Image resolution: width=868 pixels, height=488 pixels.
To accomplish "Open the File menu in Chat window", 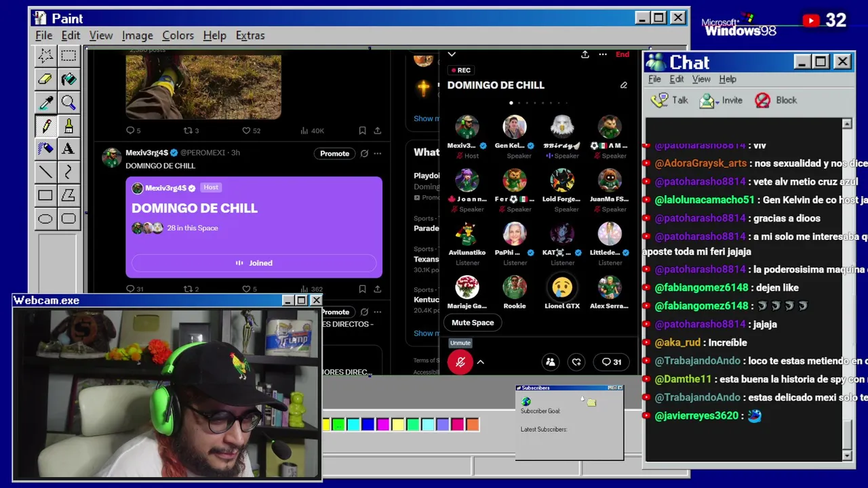I will click(654, 79).
